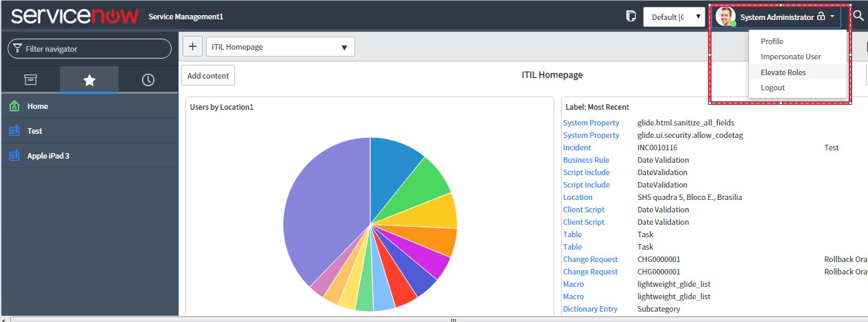Select Impersonate User from user menu

click(791, 57)
